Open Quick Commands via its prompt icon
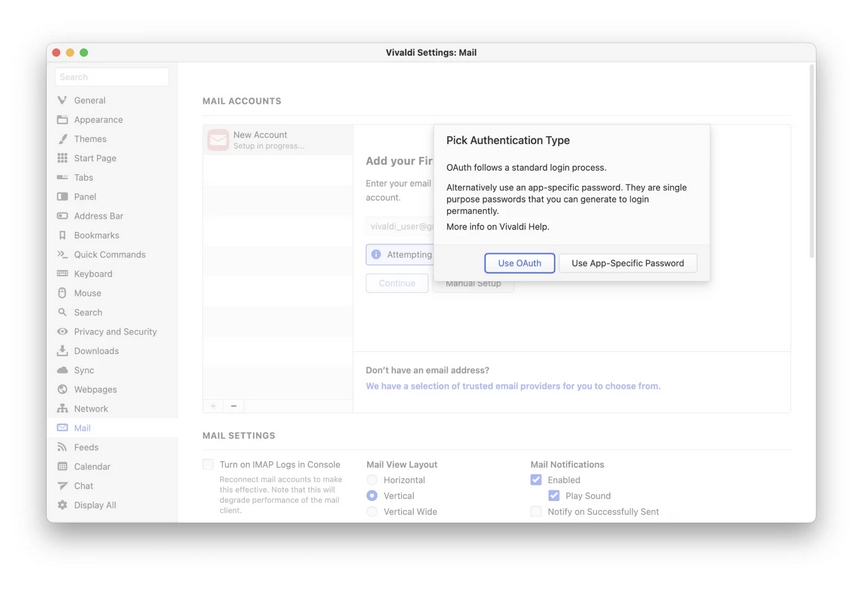Image resolution: width=860 pixels, height=589 pixels. pyautogui.click(x=62, y=254)
